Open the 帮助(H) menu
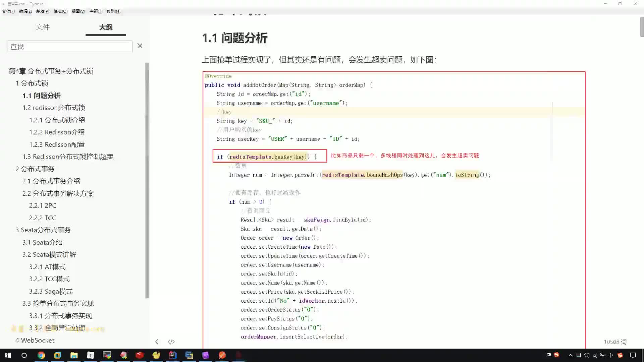644x362 pixels. (113, 11)
